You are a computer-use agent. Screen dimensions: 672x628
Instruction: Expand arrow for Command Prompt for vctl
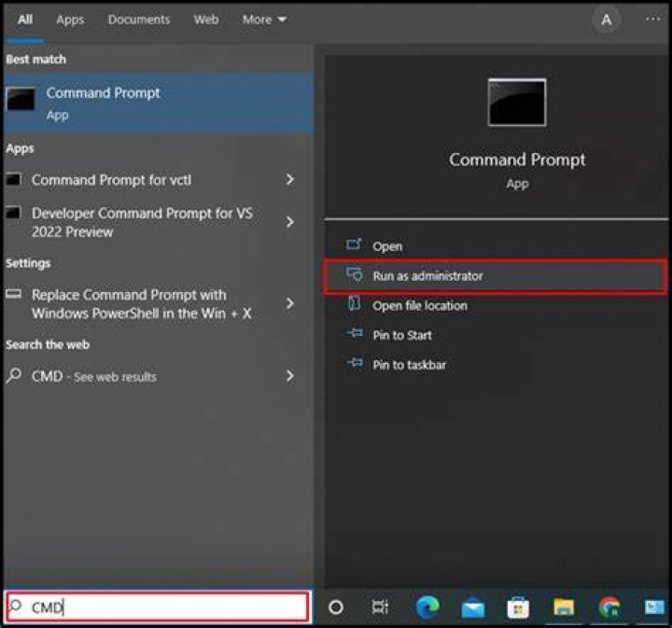(x=290, y=179)
